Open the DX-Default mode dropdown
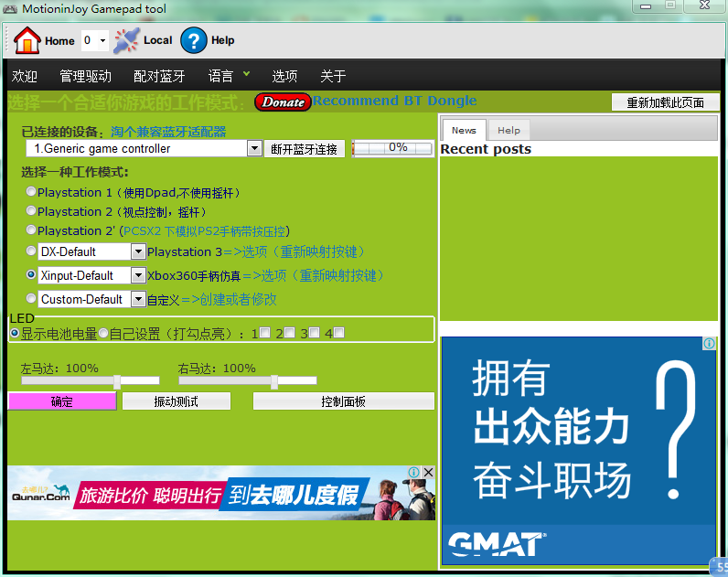Screen dimensions: 728x577 138,251
